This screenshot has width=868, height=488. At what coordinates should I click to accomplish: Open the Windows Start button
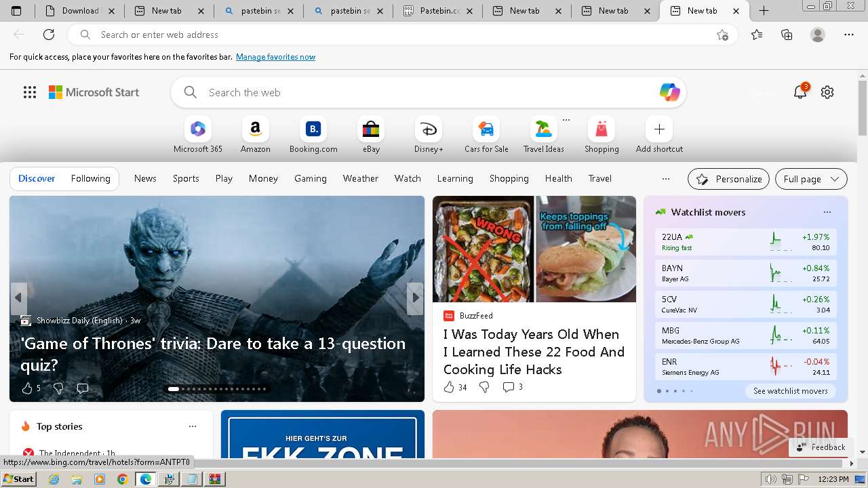[18, 479]
